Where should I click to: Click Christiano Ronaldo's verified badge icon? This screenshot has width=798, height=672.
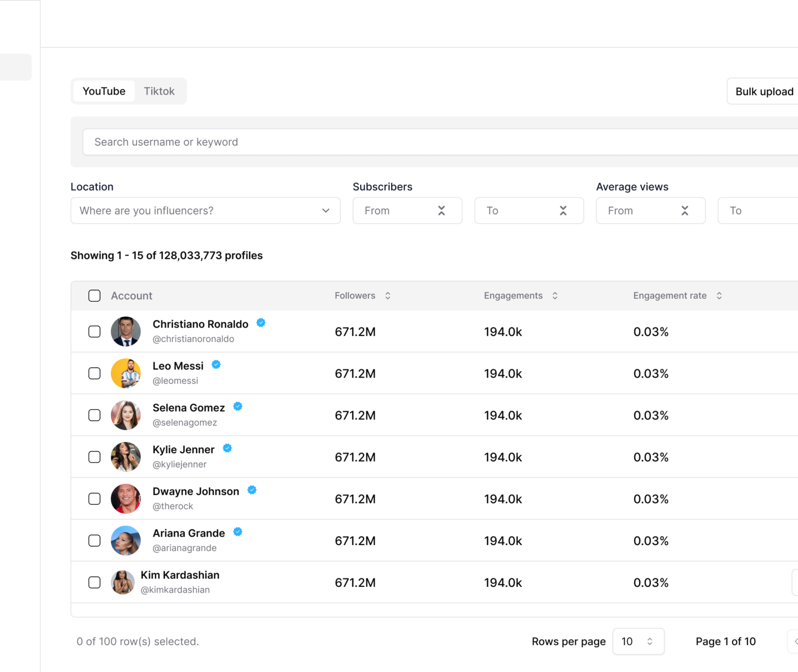pyautogui.click(x=261, y=323)
